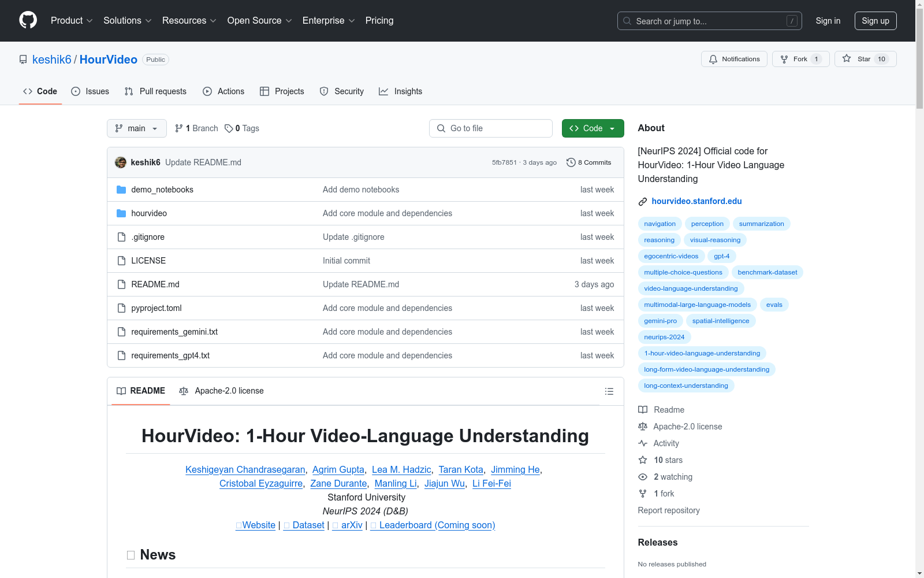Click the link icon beside hourvideo.stanford.edu
This screenshot has height=578, width=924.
[x=642, y=202]
